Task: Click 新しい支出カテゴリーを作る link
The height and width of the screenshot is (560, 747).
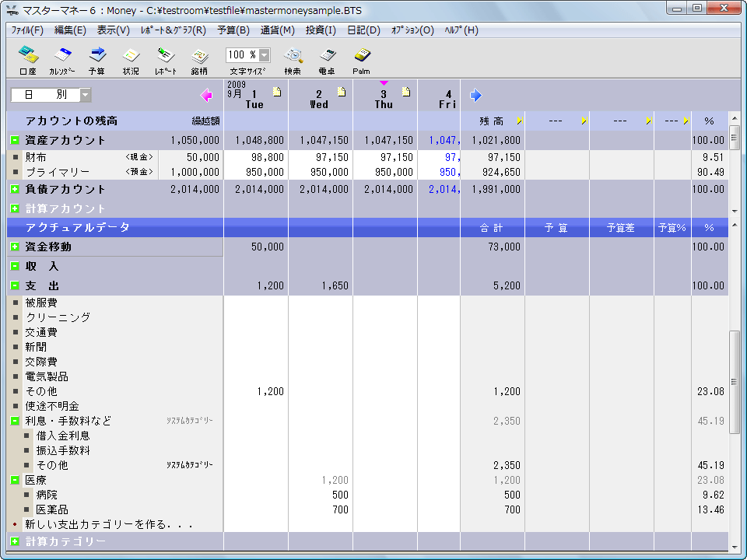Action: (109, 525)
